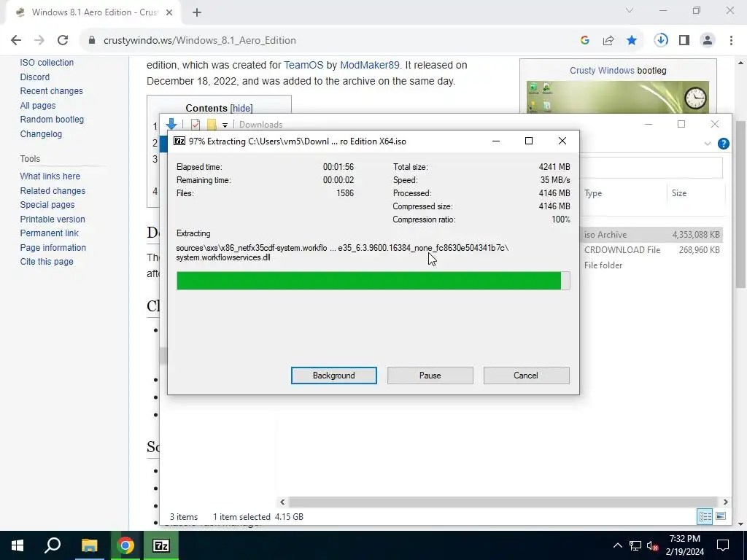Screen dimensions: 747x560
Task: Open Google search icon in address bar
Action: [585, 41]
